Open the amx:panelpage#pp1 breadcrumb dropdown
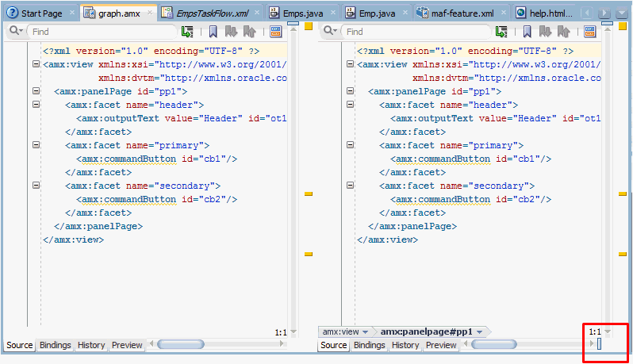Screen dimensions: 633x364 [x=480, y=332]
